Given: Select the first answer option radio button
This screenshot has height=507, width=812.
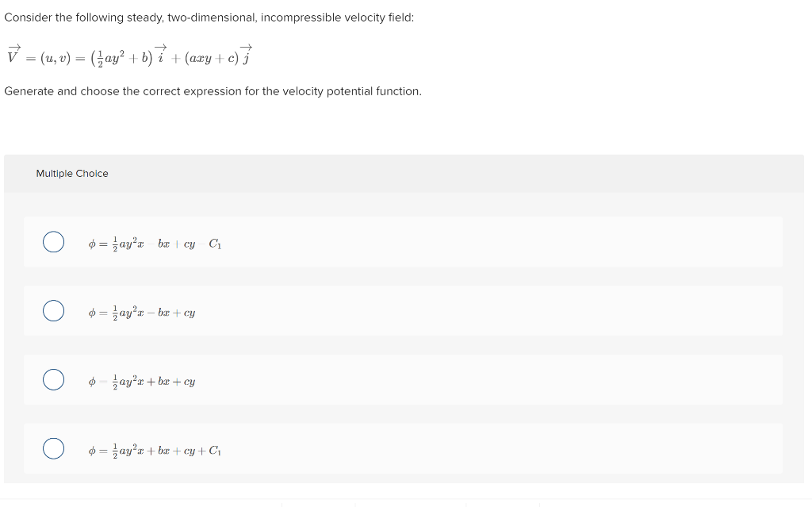Looking at the screenshot, I should 53,241.
